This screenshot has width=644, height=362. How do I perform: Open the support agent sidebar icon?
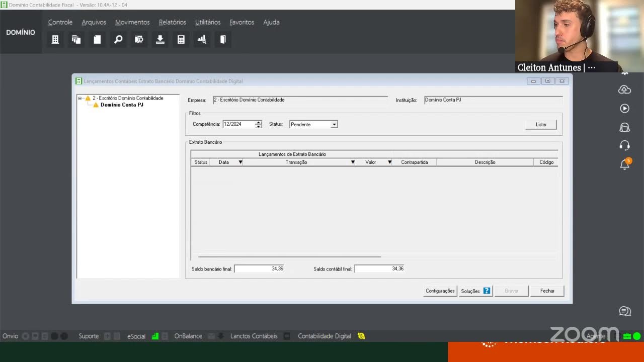pyautogui.click(x=624, y=127)
